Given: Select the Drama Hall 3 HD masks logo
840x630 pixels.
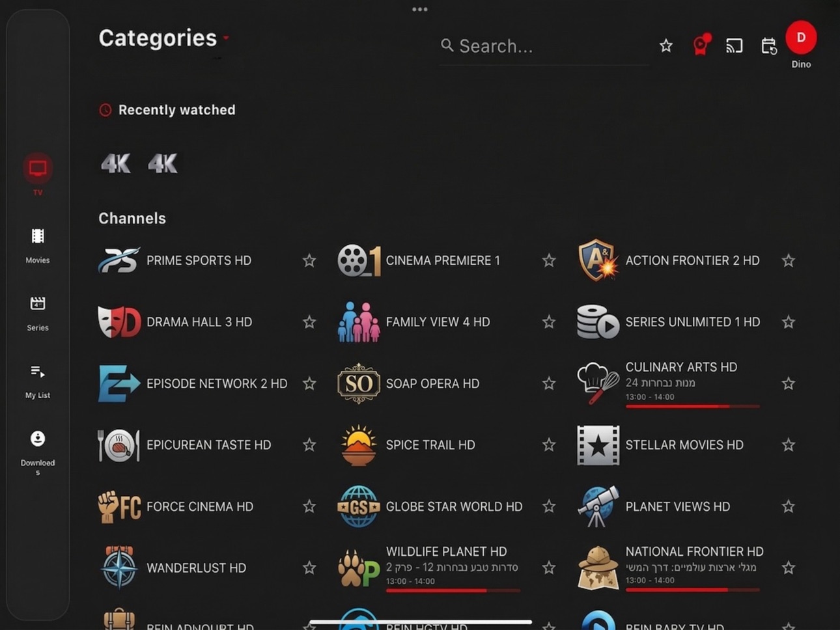Looking at the screenshot, I should coord(119,322).
